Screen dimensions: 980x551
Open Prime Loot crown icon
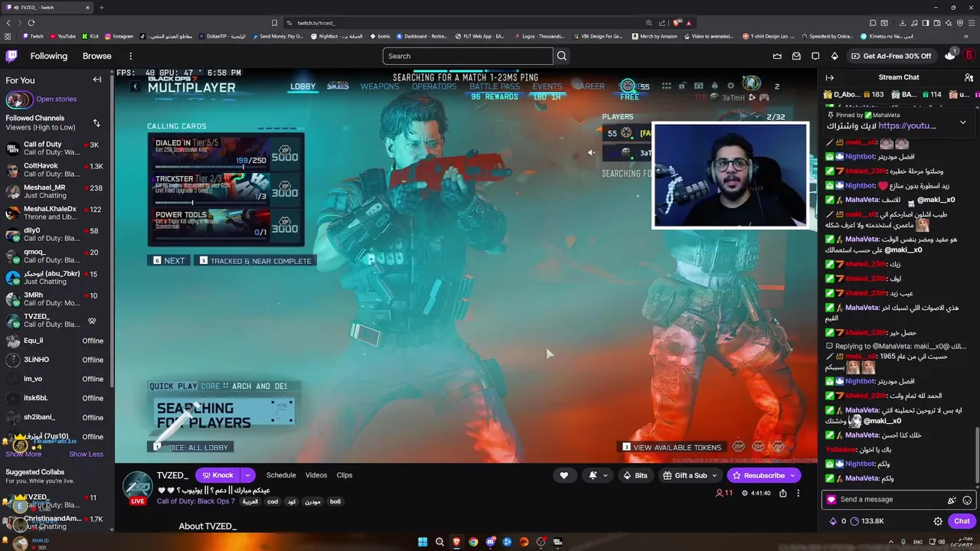[x=777, y=56]
